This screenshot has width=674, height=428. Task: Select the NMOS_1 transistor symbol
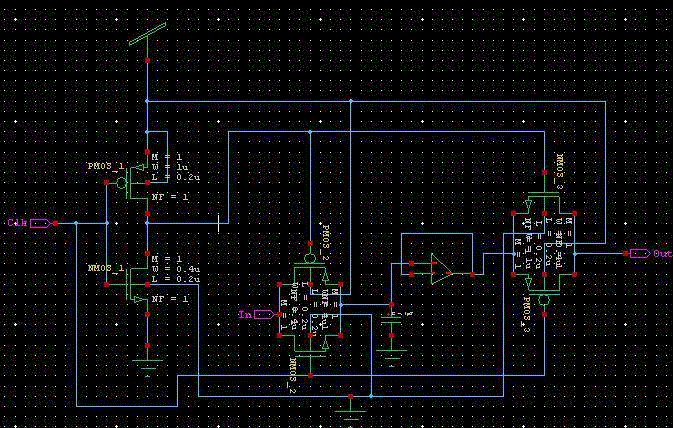(x=137, y=286)
